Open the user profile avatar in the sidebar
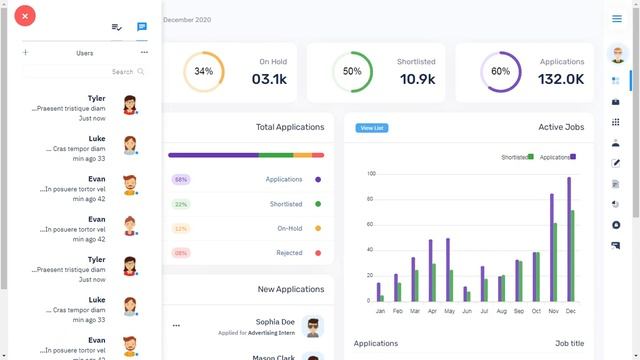 [617, 54]
